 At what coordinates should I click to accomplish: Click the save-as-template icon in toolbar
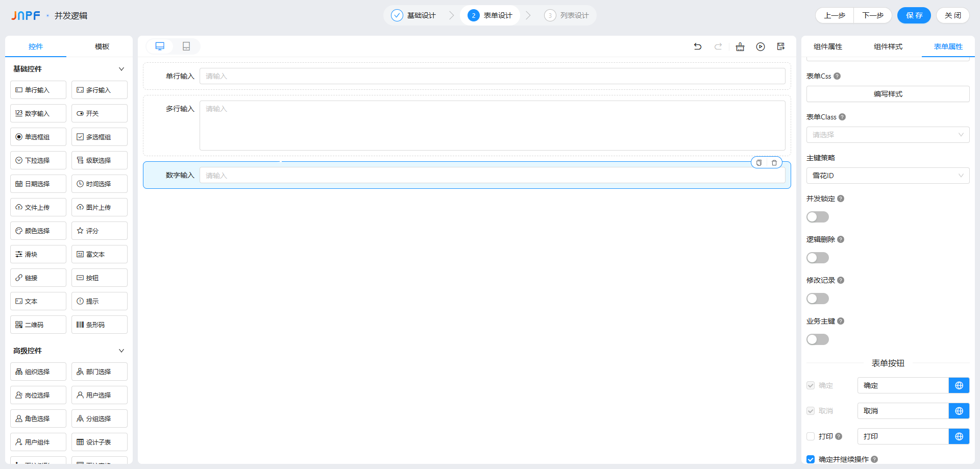pyautogui.click(x=781, y=46)
